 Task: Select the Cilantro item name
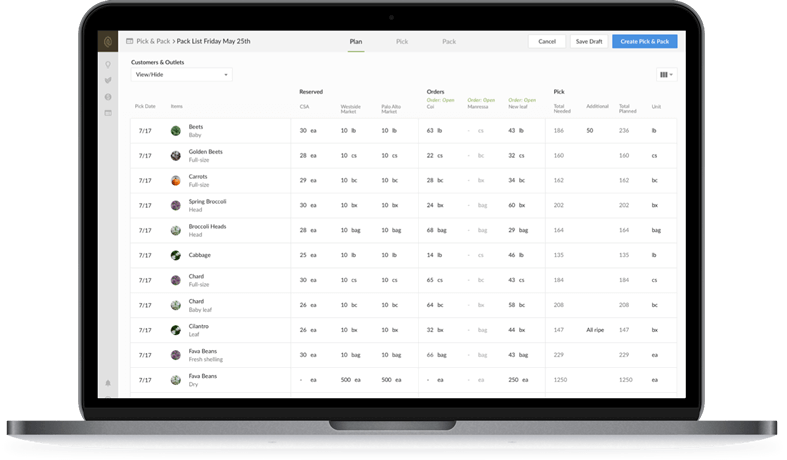(x=198, y=326)
